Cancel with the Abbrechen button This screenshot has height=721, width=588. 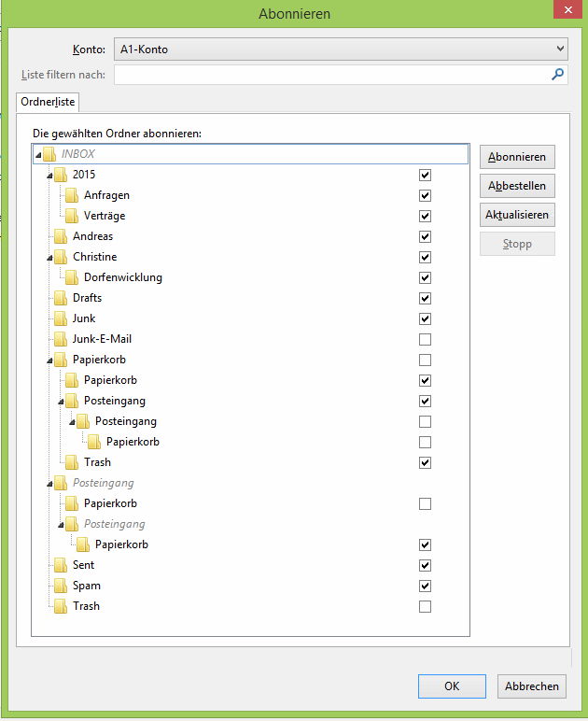pyautogui.click(x=532, y=686)
